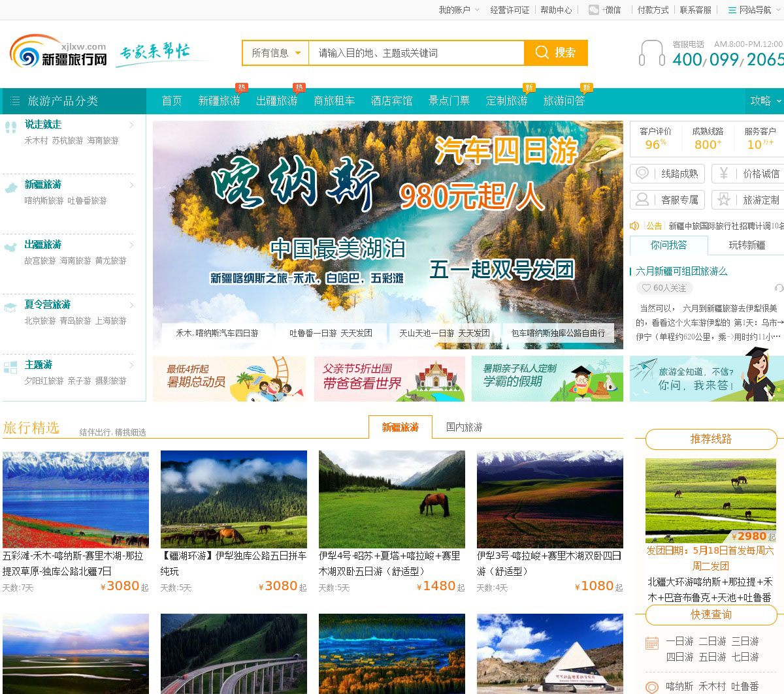Image resolution: width=784 pixels, height=694 pixels.
Task: Open the 吐鲁番旅游 sidebar link
Action: (x=87, y=200)
